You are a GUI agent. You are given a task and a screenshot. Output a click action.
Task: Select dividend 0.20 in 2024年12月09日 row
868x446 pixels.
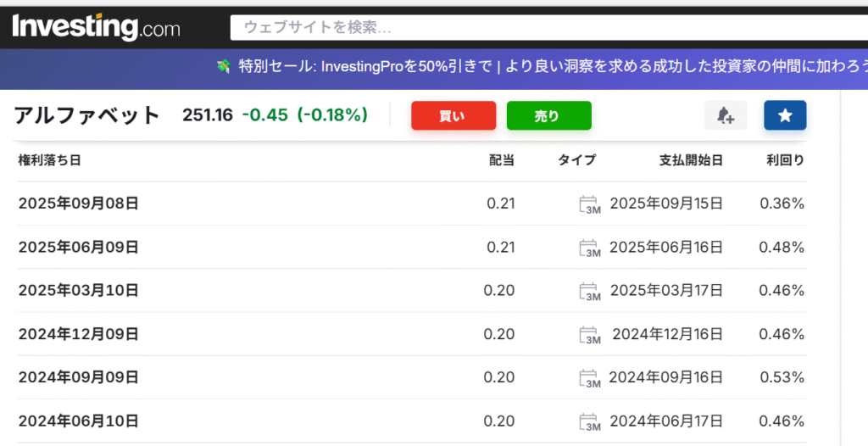(x=499, y=334)
